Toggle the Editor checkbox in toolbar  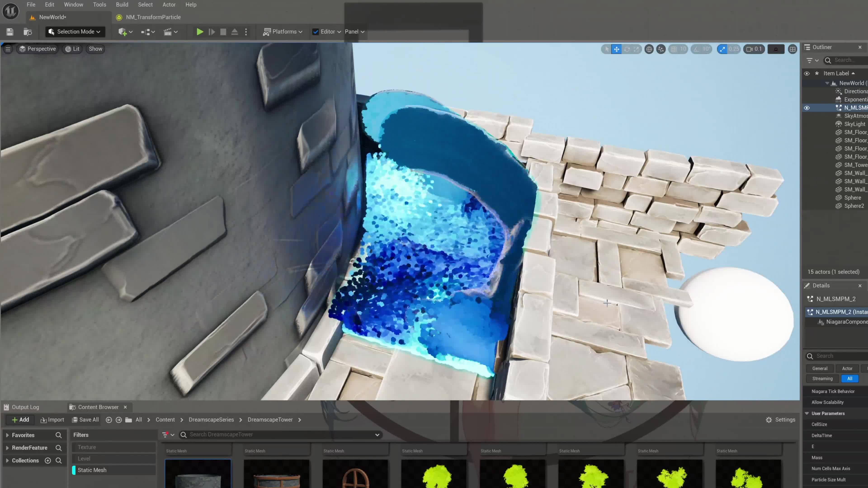[x=315, y=32]
